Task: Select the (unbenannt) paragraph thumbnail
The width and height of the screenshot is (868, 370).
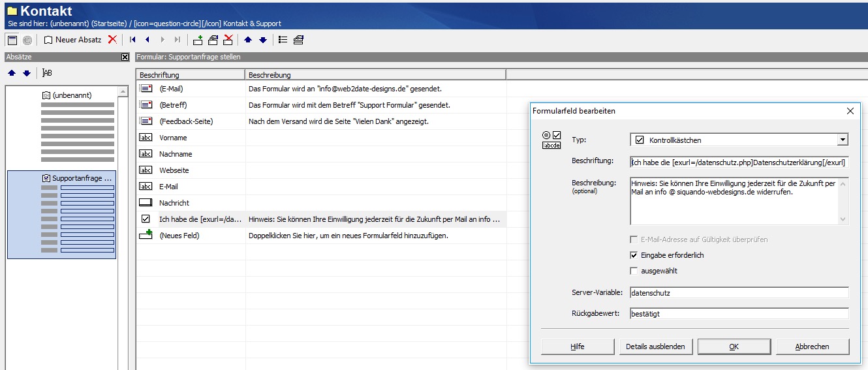Action: click(61, 126)
